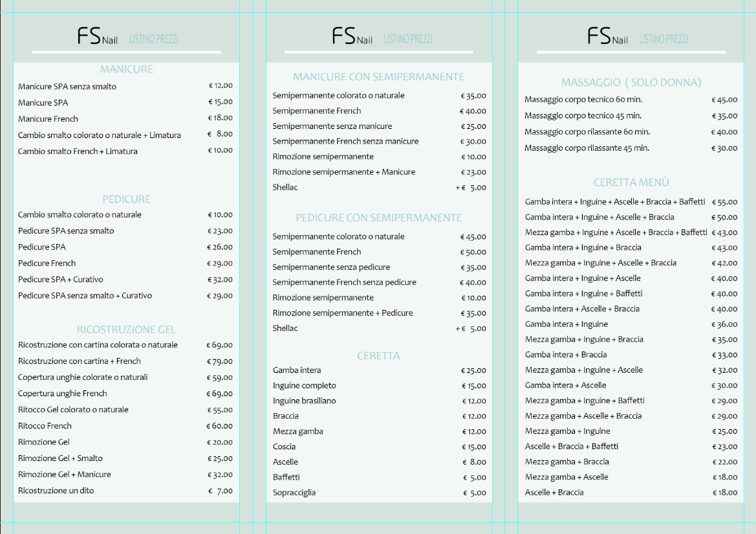This screenshot has width=756, height=534.
Task: Click 'Mezza gamba + Ascelle' with no Braccia
Action: tap(567, 476)
